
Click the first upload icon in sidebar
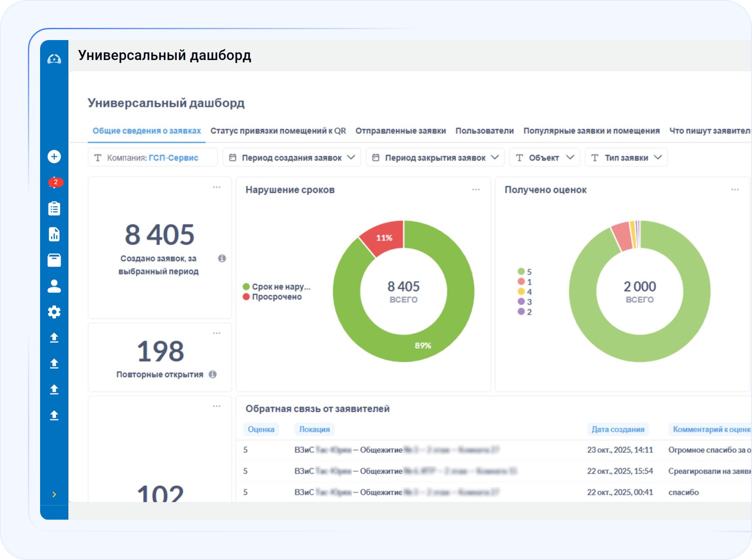[54, 338]
